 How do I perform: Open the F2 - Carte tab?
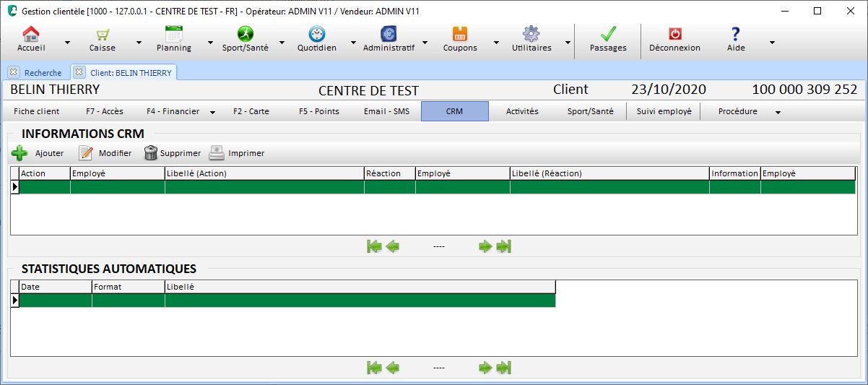point(251,111)
